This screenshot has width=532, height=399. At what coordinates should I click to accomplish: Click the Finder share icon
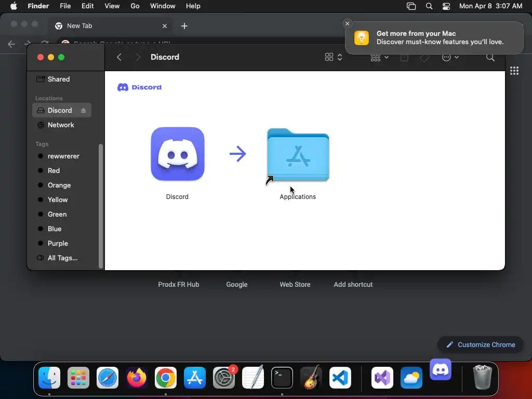(x=404, y=57)
